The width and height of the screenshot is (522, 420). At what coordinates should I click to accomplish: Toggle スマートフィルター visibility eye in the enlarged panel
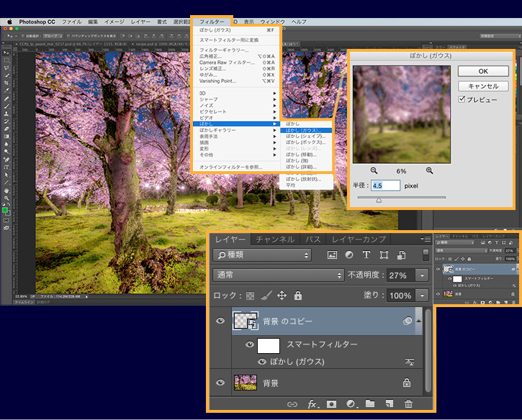[x=249, y=344]
